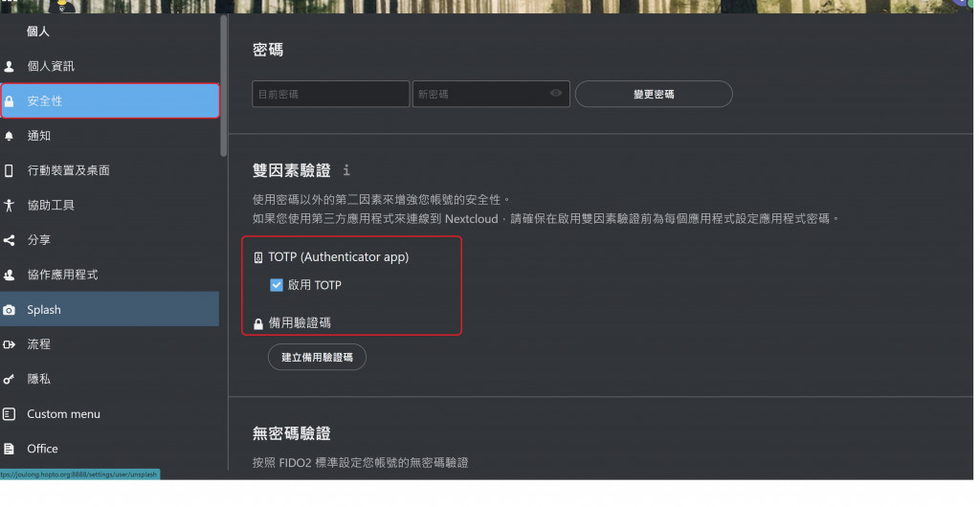980x507 pixels.
Task: Click the bell icon for 通知
Action: point(9,136)
